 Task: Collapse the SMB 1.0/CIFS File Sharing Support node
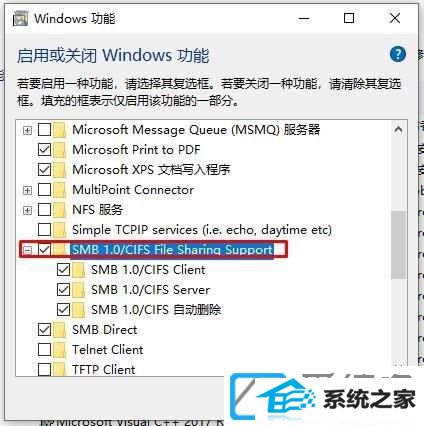(x=27, y=250)
